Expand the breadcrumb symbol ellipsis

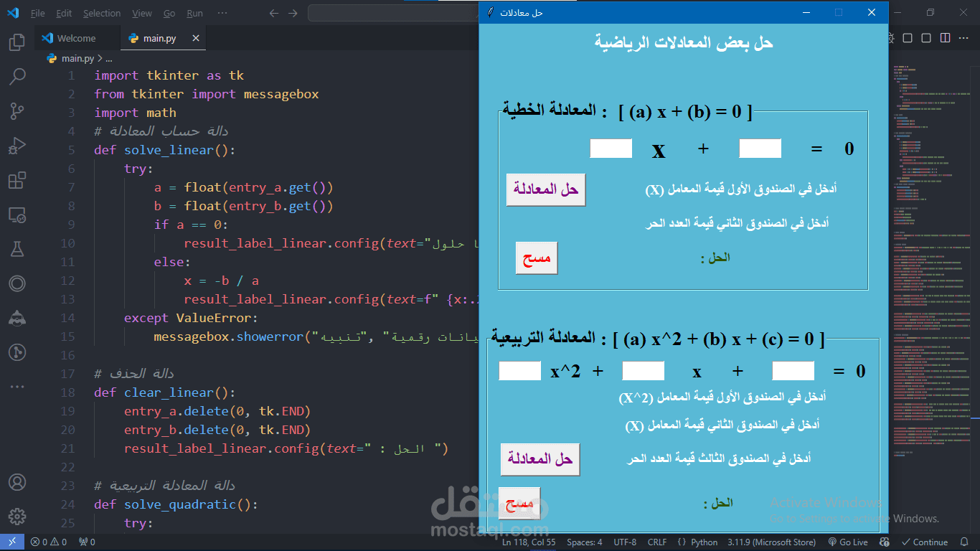click(x=109, y=59)
